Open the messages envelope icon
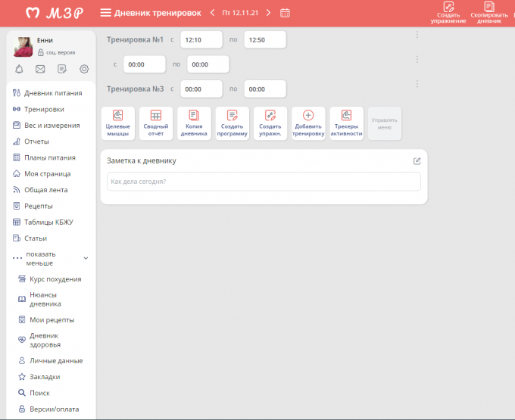Image resolution: width=515 pixels, height=420 pixels. [x=40, y=69]
